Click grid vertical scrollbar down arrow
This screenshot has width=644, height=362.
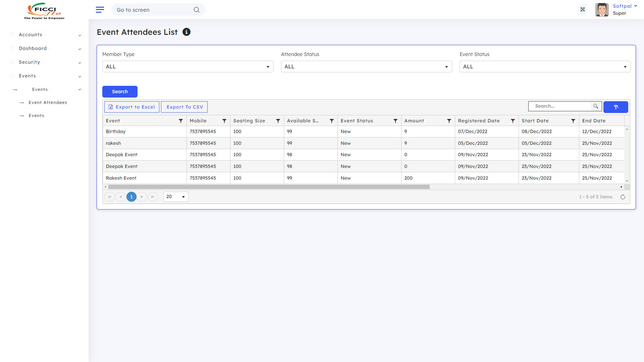coord(627,181)
